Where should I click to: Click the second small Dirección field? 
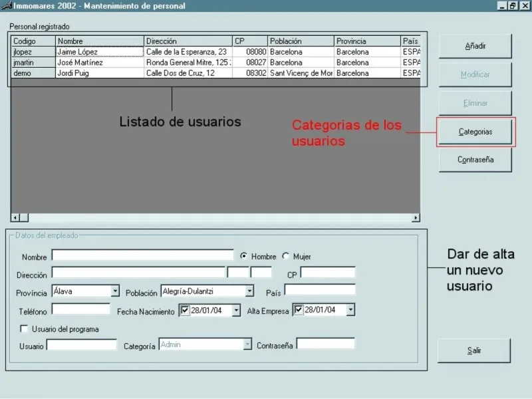(238, 273)
